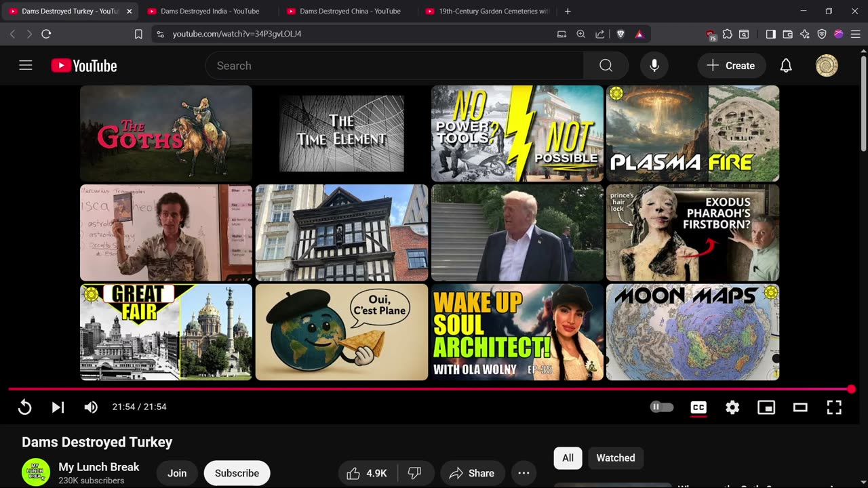Open Brave Wallet

point(788,34)
